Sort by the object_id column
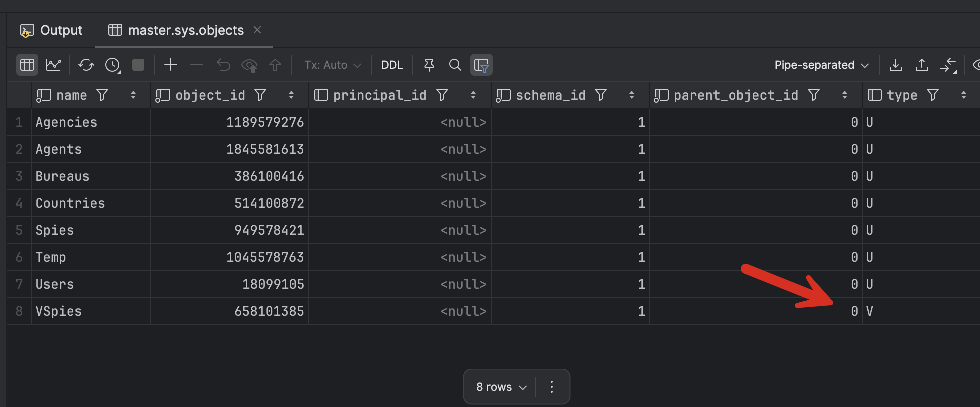Screen dimensions: 980x407 click(291, 95)
